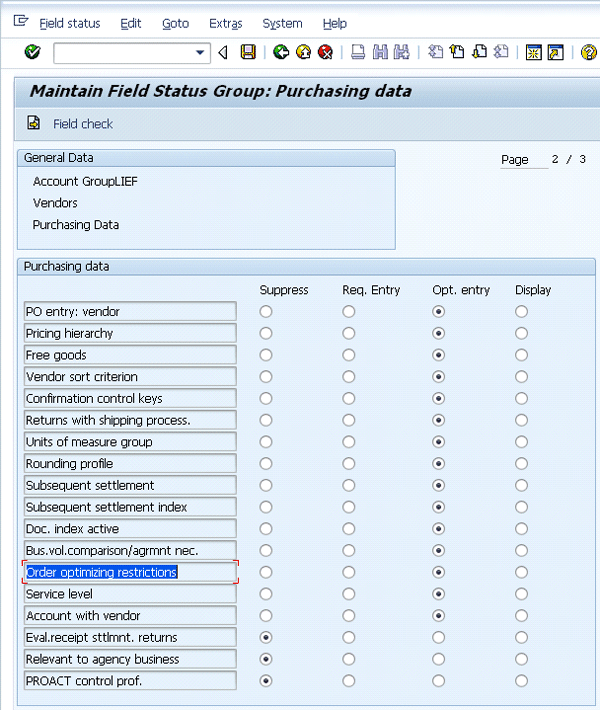Click the green checkmark Enter icon
Viewport: 600px width, 710px height.
point(33,53)
